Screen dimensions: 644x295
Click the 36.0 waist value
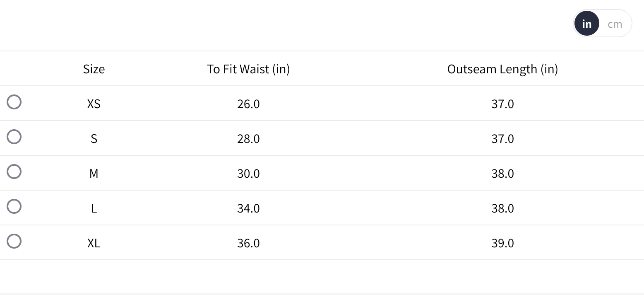pyautogui.click(x=248, y=243)
